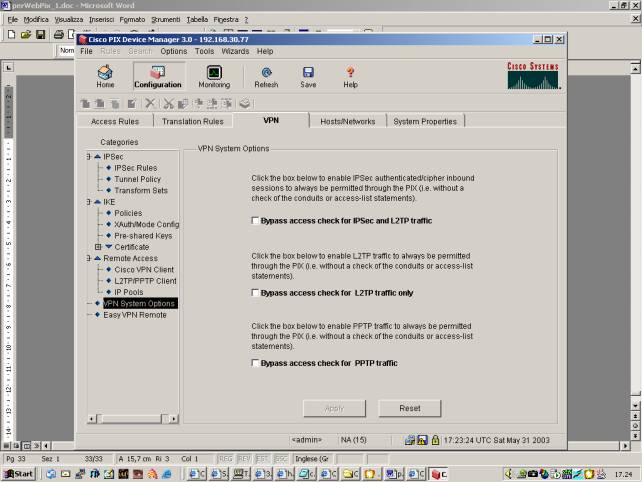Image resolution: width=642 pixels, height=482 pixels.
Task: Open the PDM Help menu
Action: click(265, 51)
